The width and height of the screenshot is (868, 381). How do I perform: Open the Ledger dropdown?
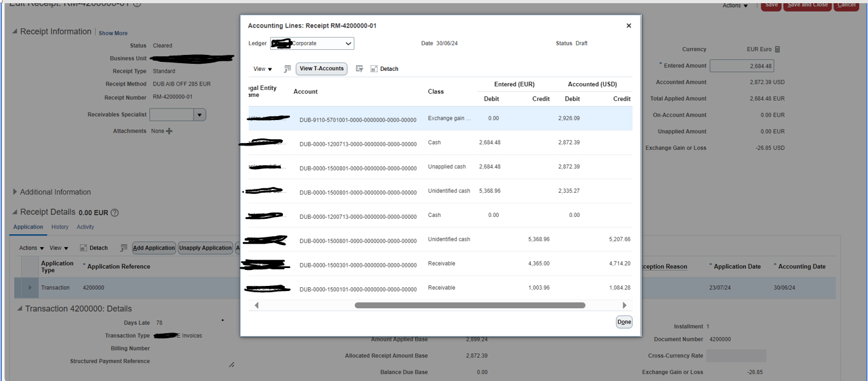click(x=347, y=43)
